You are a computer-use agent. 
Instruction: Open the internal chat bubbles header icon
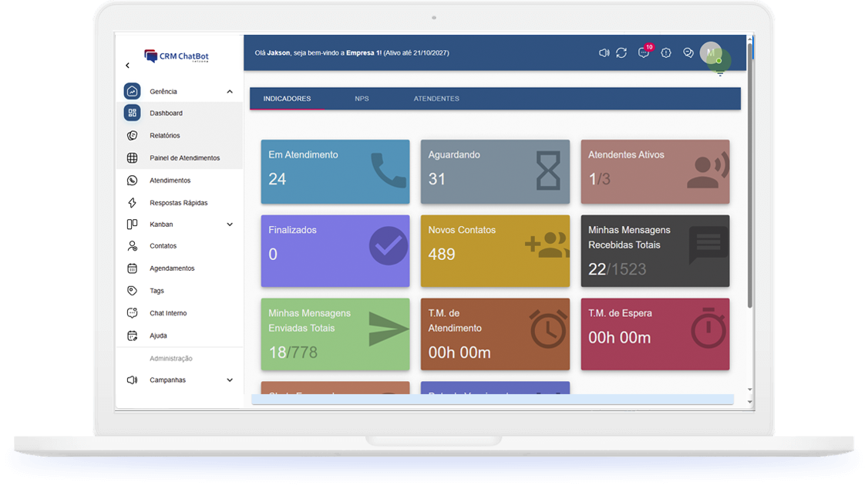pos(688,52)
